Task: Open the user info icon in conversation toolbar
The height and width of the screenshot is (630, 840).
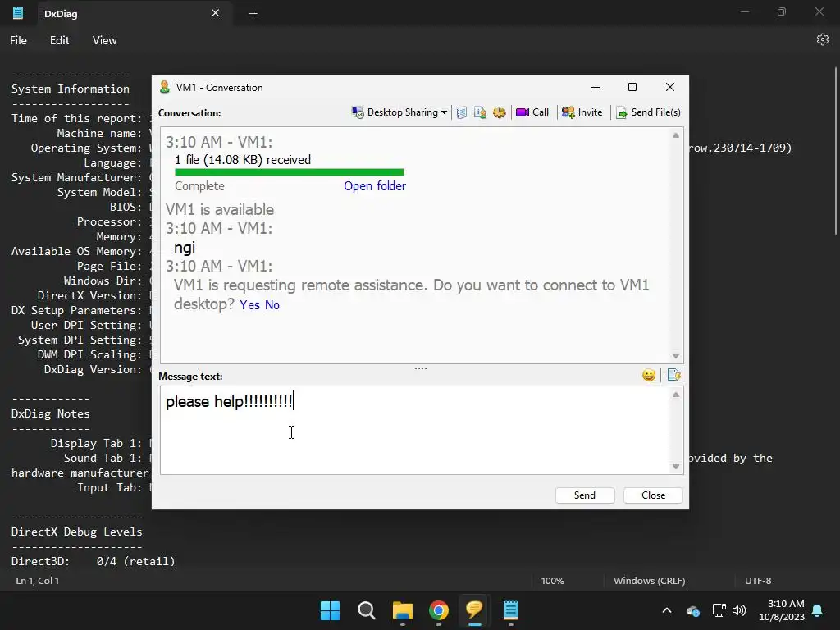Action: coord(480,112)
